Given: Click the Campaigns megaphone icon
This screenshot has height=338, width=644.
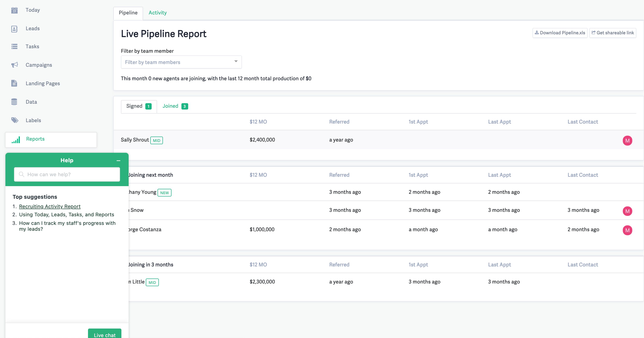Looking at the screenshot, I should coord(14,65).
